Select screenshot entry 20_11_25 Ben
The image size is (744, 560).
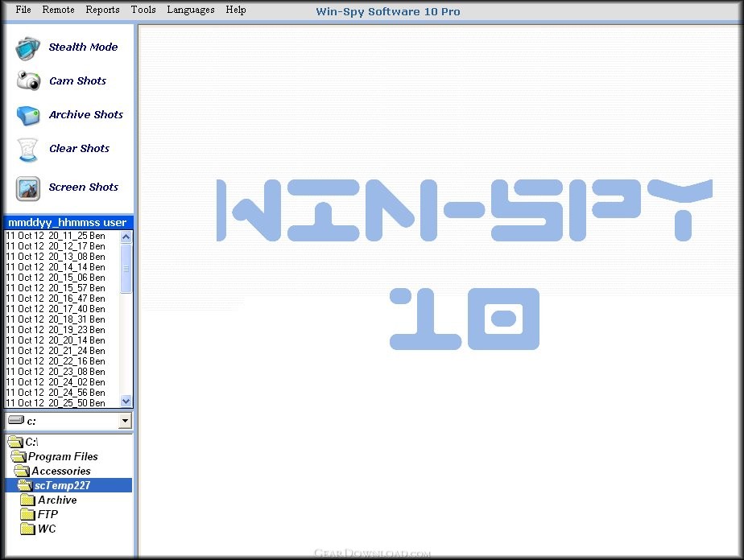pyautogui.click(x=56, y=236)
